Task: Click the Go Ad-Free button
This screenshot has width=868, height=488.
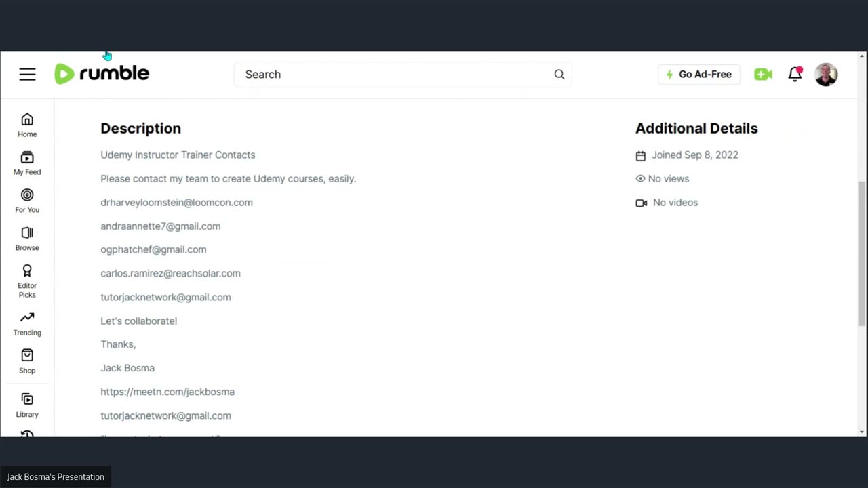Action: click(698, 75)
